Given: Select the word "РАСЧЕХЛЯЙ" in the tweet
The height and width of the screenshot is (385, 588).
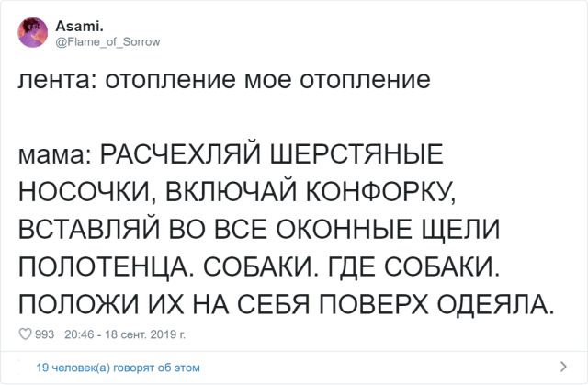Looking at the screenshot, I should pyautogui.click(x=172, y=156).
